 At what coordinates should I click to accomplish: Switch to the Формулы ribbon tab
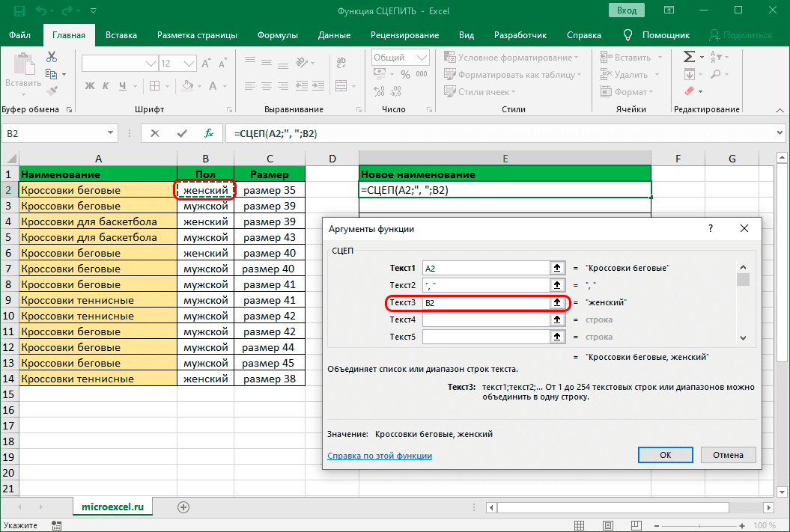click(x=277, y=35)
